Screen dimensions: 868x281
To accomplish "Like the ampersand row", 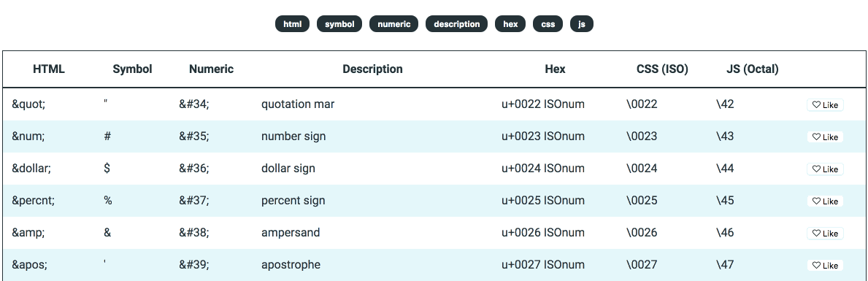I will pyautogui.click(x=825, y=233).
